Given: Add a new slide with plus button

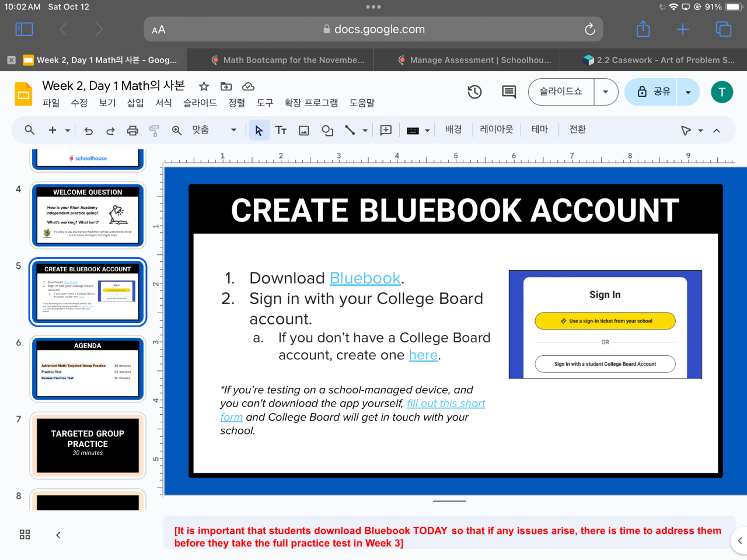Looking at the screenshot, I should point(53,130).
